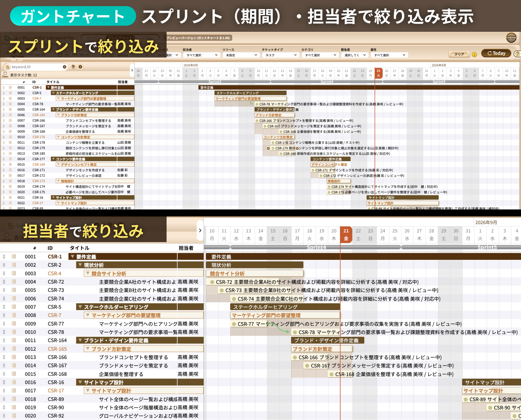The height and width of the screenshot is (420, 521).
Task: Click square marker on bottom row 0020
Action: pyautogui.click(x=14, y=416)
